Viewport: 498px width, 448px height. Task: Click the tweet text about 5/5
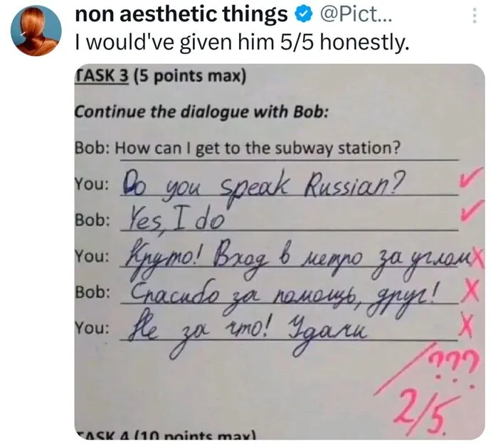pos(242,42)
